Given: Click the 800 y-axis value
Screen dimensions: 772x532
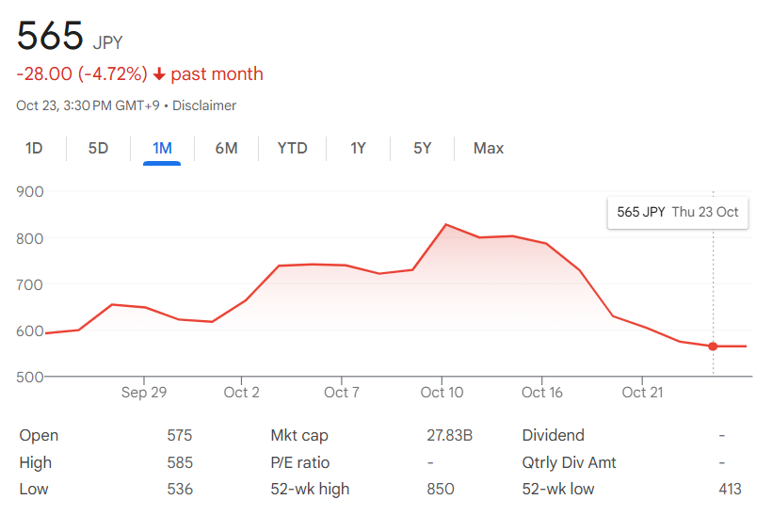Looking at the screenshot, I should coord(29,239).
